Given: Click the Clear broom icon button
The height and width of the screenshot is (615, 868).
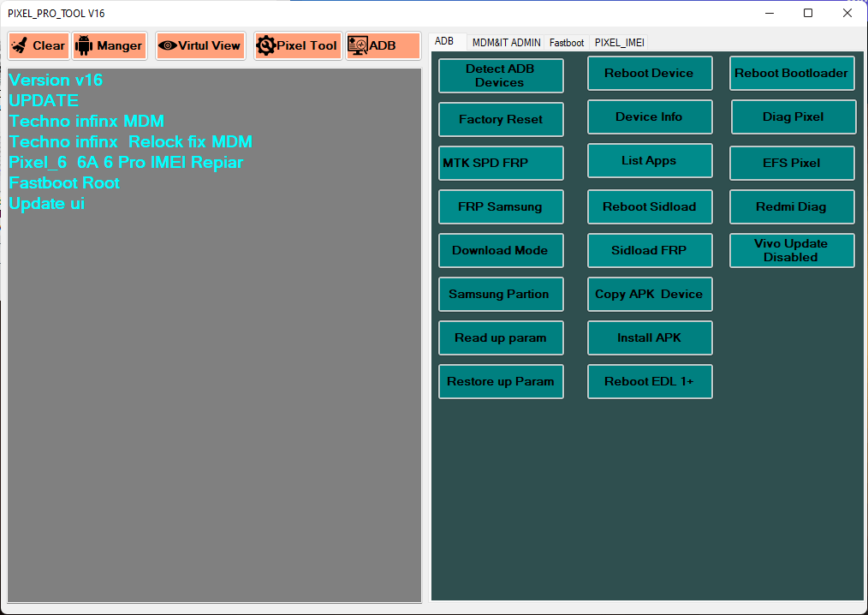Looking at the screenshot, I should [39, 46].
